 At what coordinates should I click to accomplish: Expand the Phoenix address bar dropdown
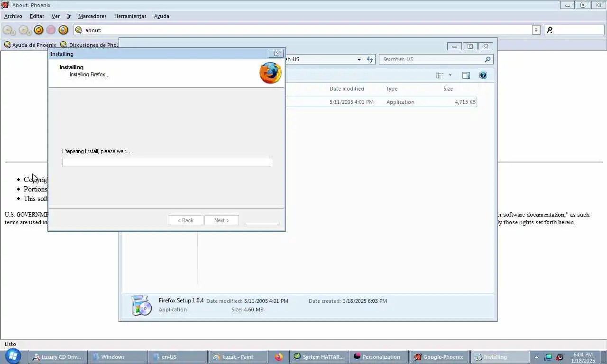point(536,30)
